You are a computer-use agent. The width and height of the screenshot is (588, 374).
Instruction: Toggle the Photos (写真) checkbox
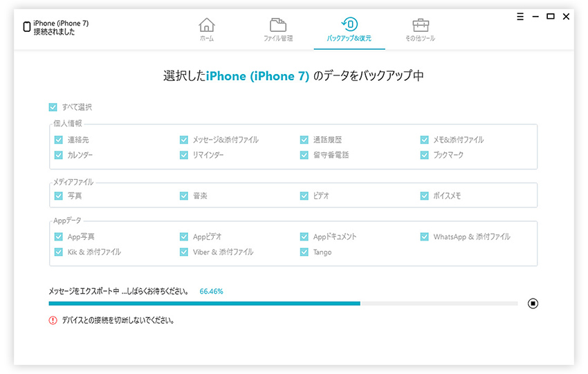[x=58, y=196]
